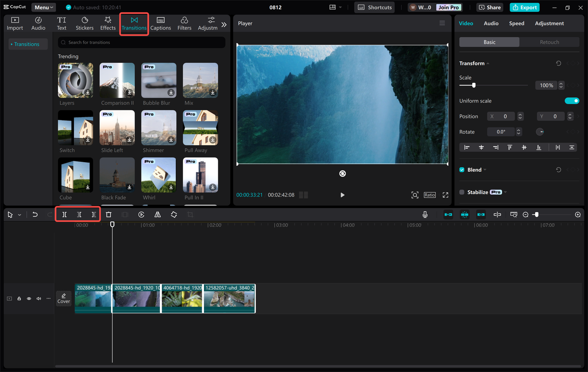Select the Shimmer transition thumbnail
The image size is (588, 372).
158,127
